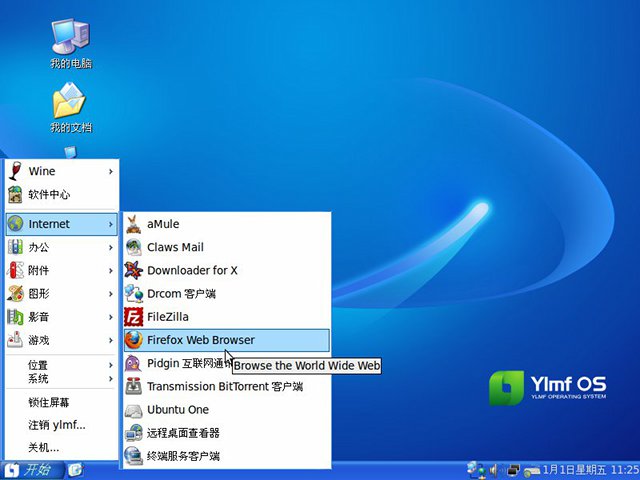Click the taskbar date and clock
This screenshot has width=640, height=480.
pyautogui.click(x=590, y=470)
